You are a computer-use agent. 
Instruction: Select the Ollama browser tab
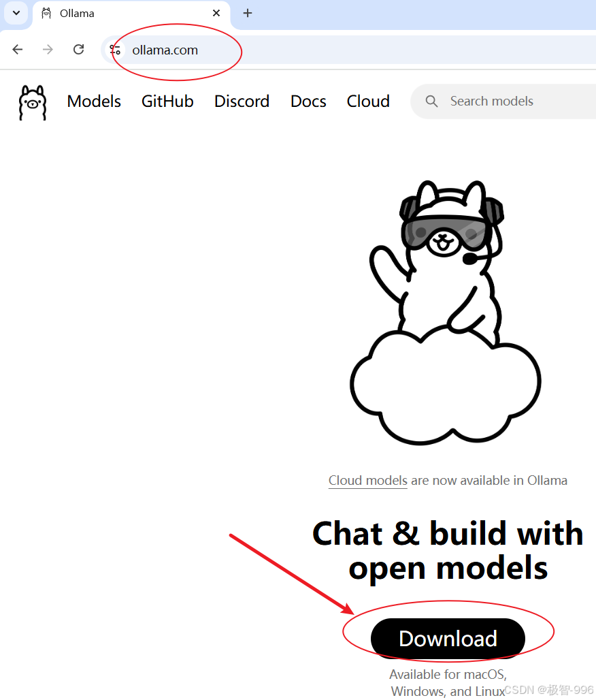click(131, 14)
